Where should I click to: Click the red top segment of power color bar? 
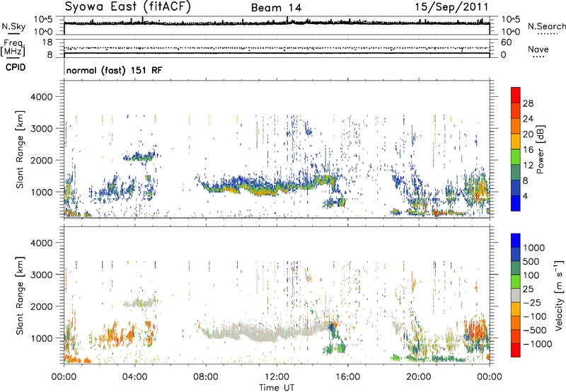(516, 96)
